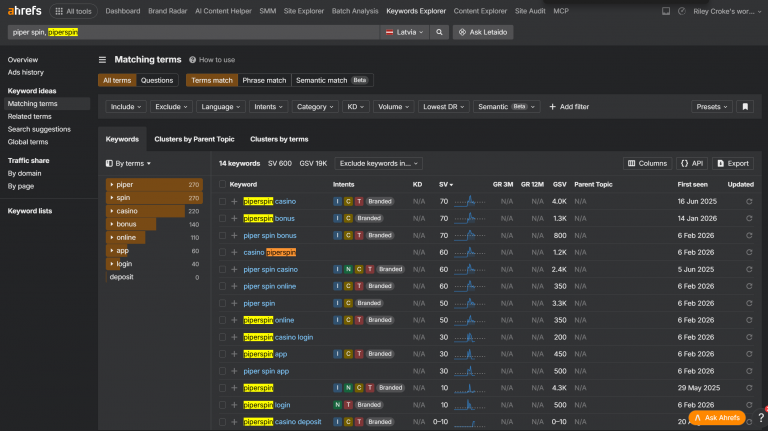Click the Add filter plus icon
The height and width of the screenshot is (431, 768).
coord(552,107)
